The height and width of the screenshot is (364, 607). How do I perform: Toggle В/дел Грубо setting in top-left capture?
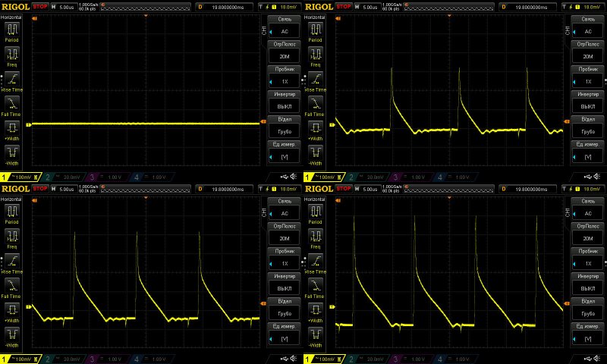pos(285,127)
